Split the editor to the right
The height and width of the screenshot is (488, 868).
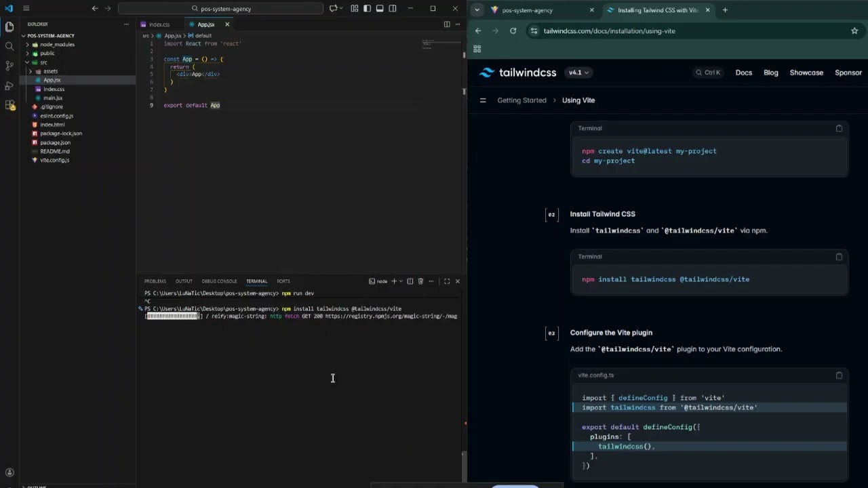pos(447,24)
